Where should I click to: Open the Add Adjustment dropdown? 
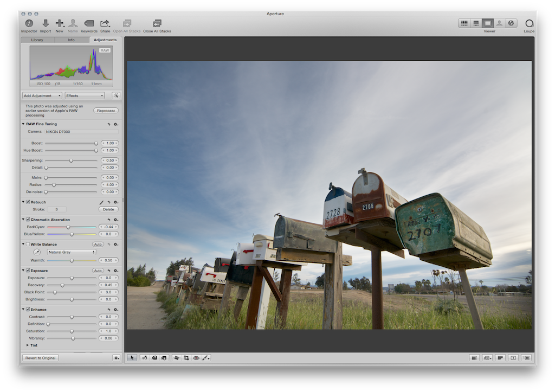pyautogui.click(x=42, y=95)
